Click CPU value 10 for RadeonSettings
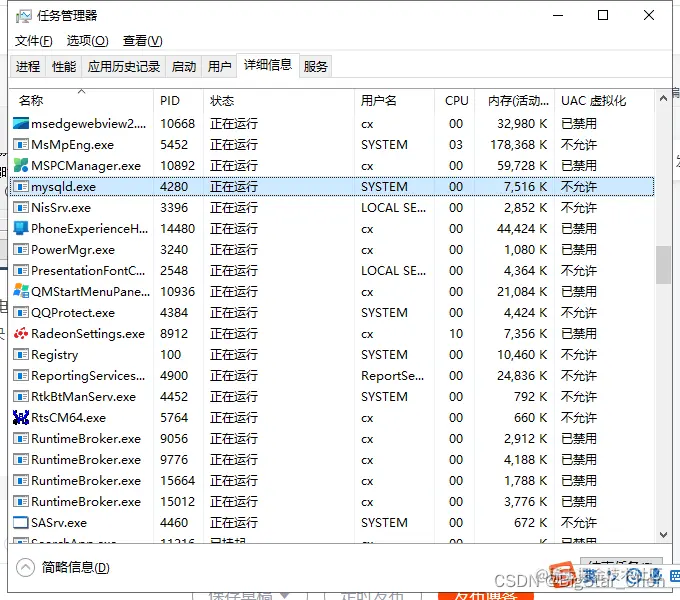 pos(456,333)
